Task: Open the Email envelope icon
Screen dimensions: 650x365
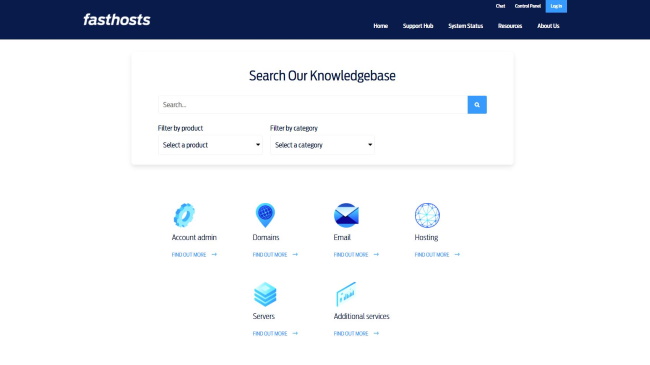Action: pos(346,215)
